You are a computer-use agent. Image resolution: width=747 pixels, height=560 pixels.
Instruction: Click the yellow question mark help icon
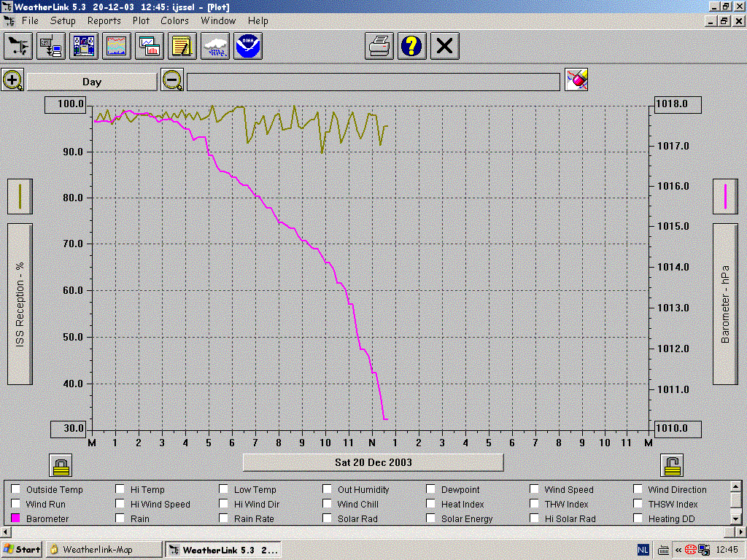(x=411, y=46)
